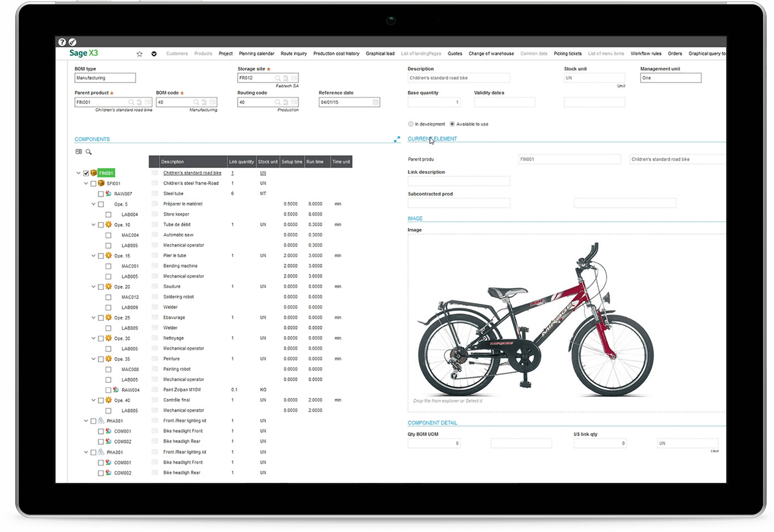
Task: Open the Picking tickets menu
Action: pos(567,54)
